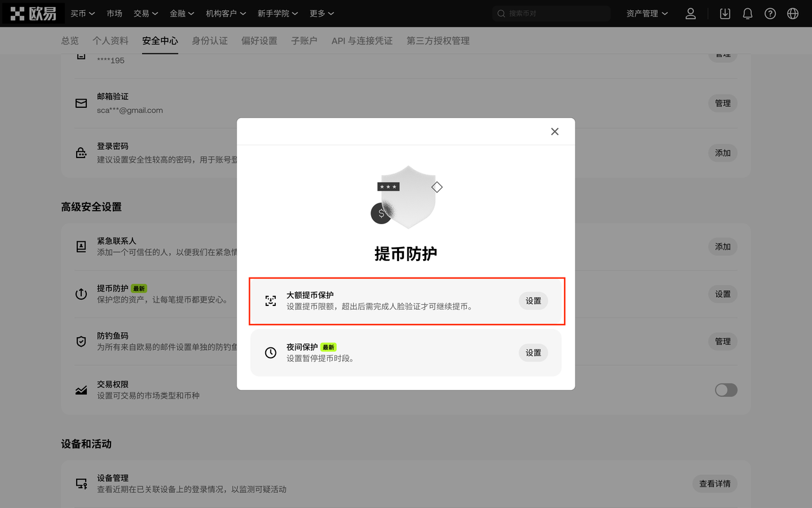
Task: Click the 设备和活动 section heading
Action: click(x=86, y=444)
